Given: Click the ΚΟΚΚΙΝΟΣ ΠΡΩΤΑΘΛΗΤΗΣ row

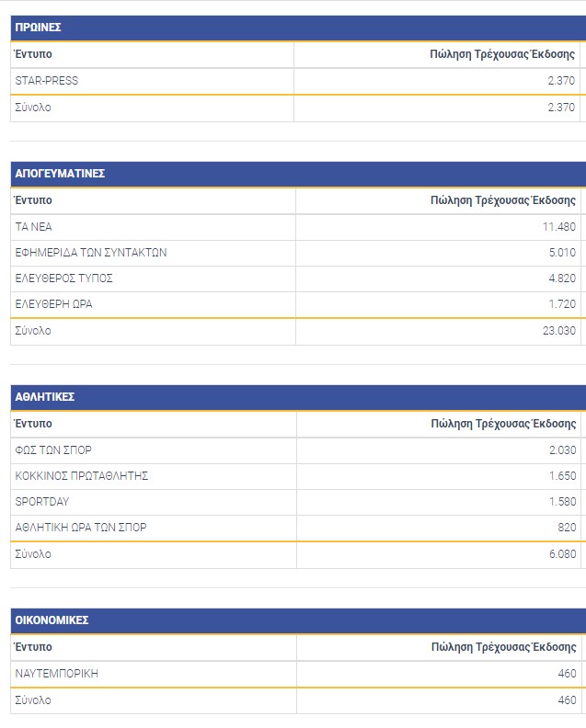Looking at the screenshot, I should (82, 476).
